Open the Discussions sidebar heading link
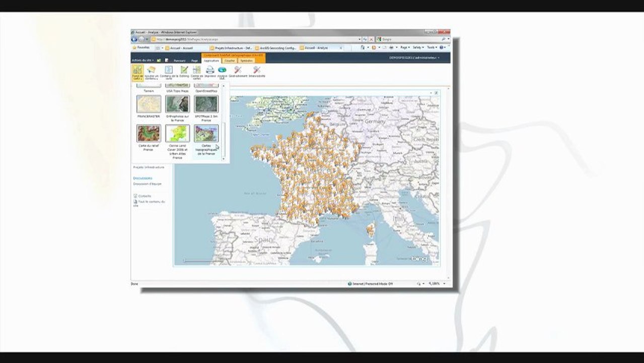 tap(142, 178)
